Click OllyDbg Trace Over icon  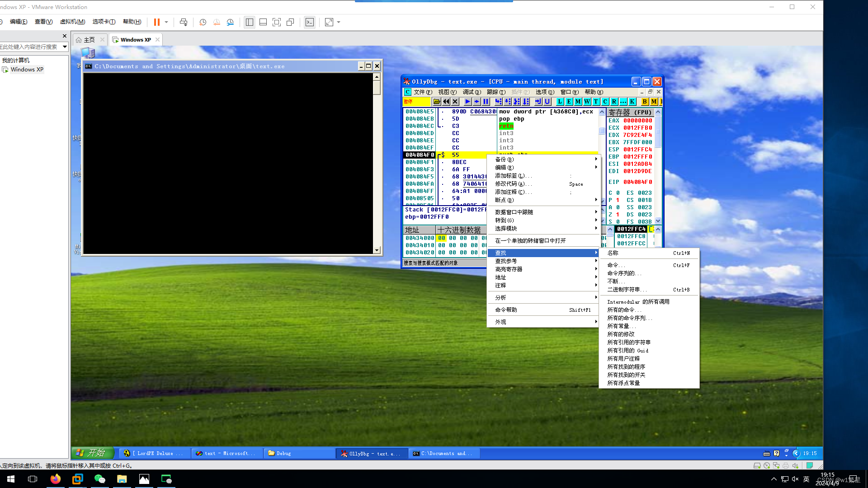526,102
